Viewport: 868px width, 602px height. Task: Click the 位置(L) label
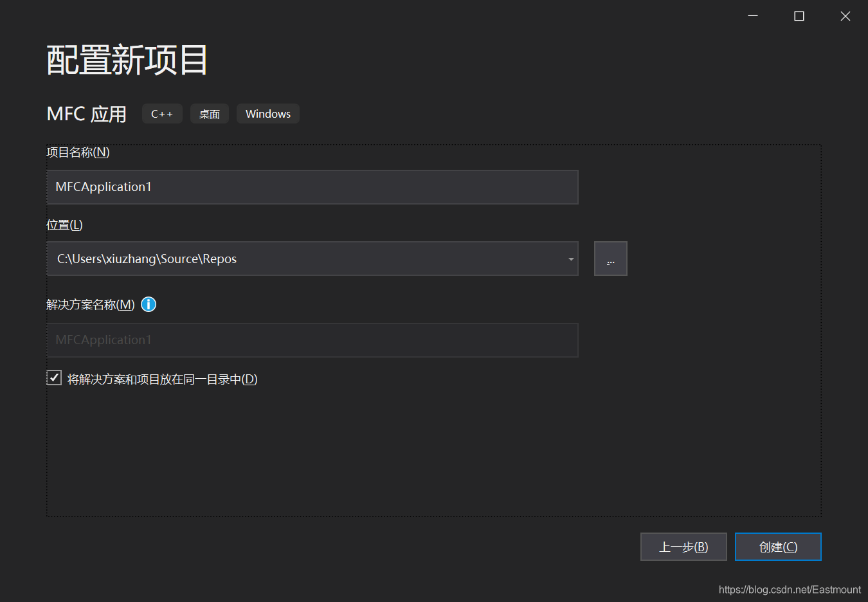64,225
